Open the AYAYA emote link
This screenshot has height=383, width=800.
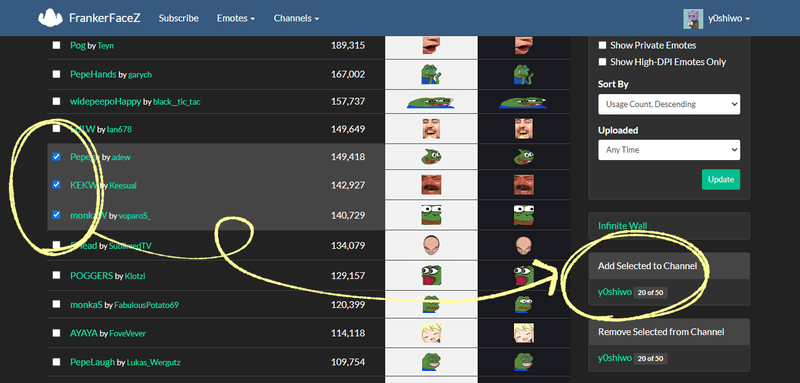pyautogui.click(x=84, y=333)
